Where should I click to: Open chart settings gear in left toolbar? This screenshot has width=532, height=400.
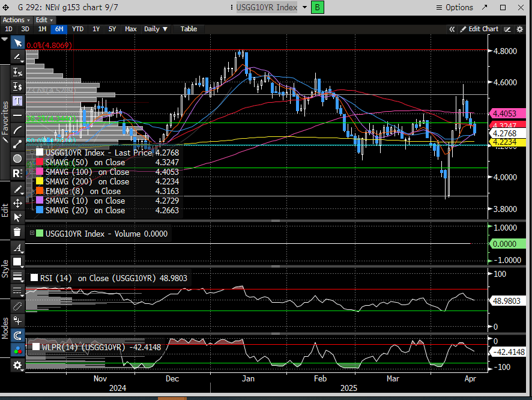[17, 365]
